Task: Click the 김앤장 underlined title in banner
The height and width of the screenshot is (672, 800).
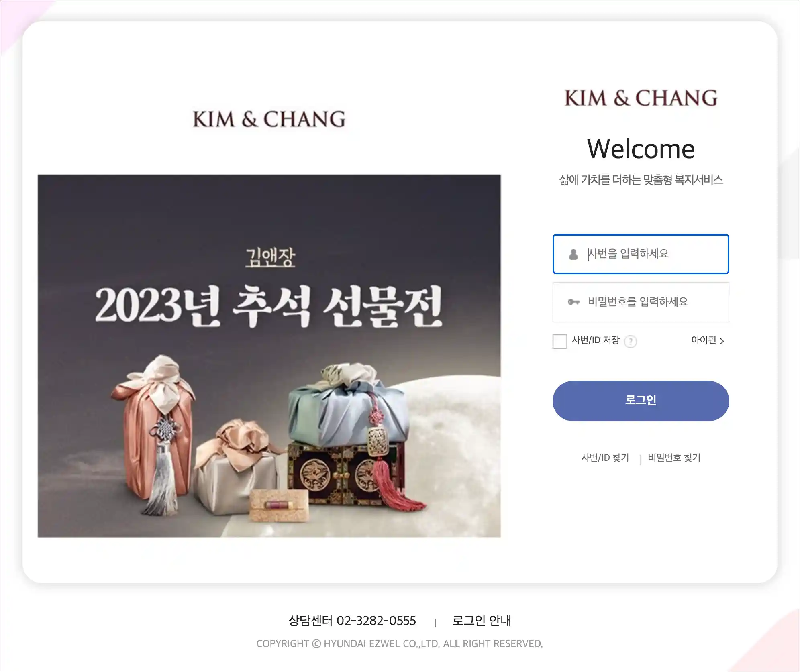Action: pos(270,257)
